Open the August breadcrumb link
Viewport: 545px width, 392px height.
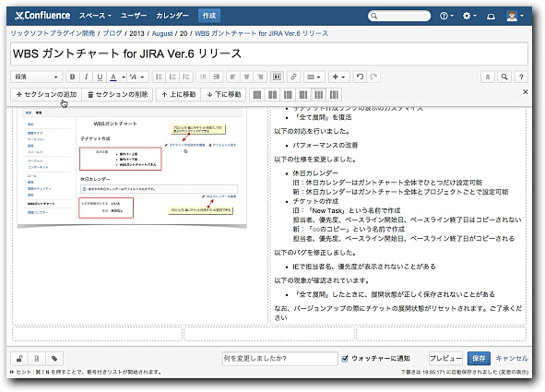click(162, 33)
